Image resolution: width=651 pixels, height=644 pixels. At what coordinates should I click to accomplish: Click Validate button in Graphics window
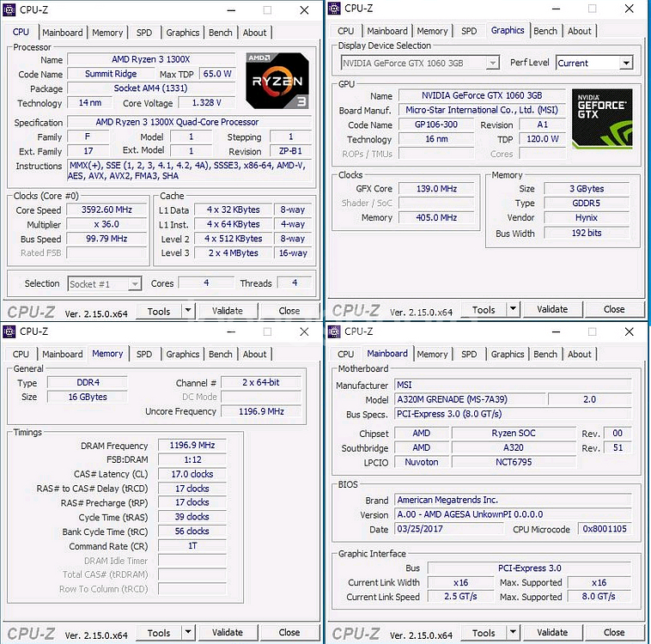click(552, 309)
